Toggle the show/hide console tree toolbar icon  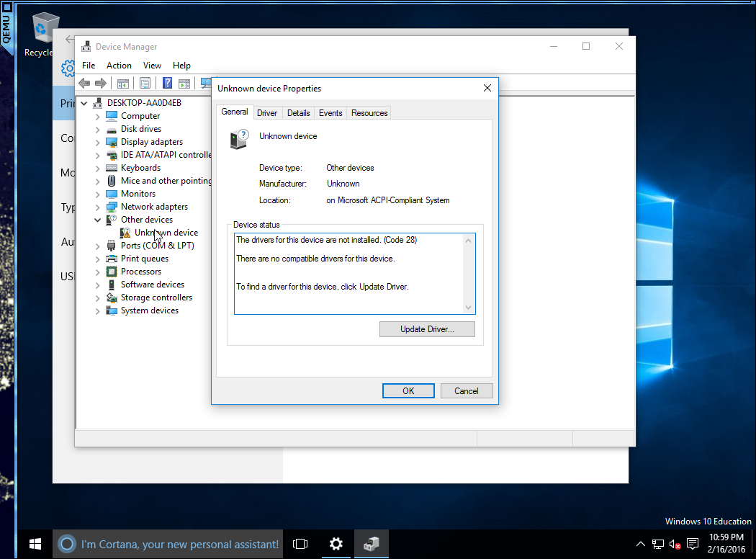pos(123,84)
